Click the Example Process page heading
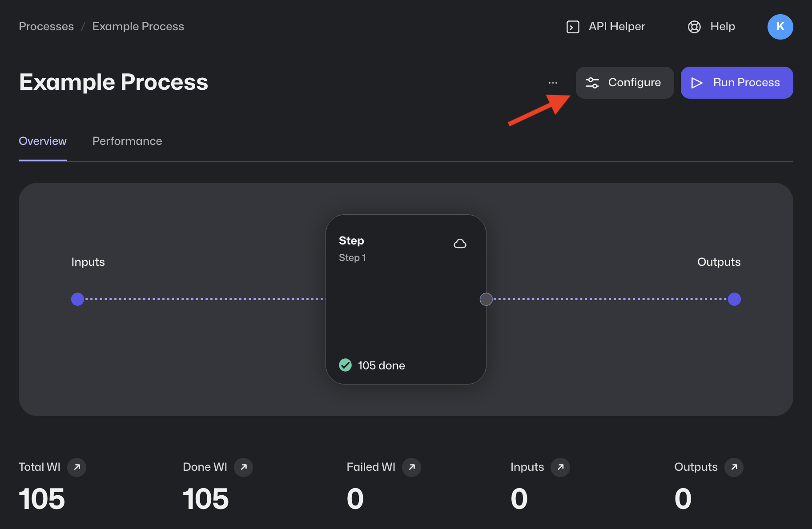The image size is (812, 529). (114, 83)
